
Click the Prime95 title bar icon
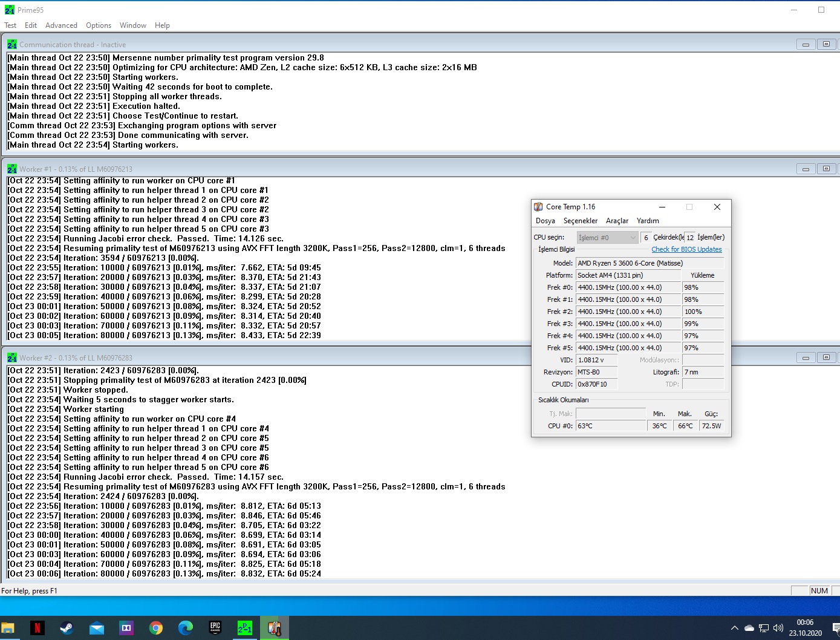[x=10, y=10]
